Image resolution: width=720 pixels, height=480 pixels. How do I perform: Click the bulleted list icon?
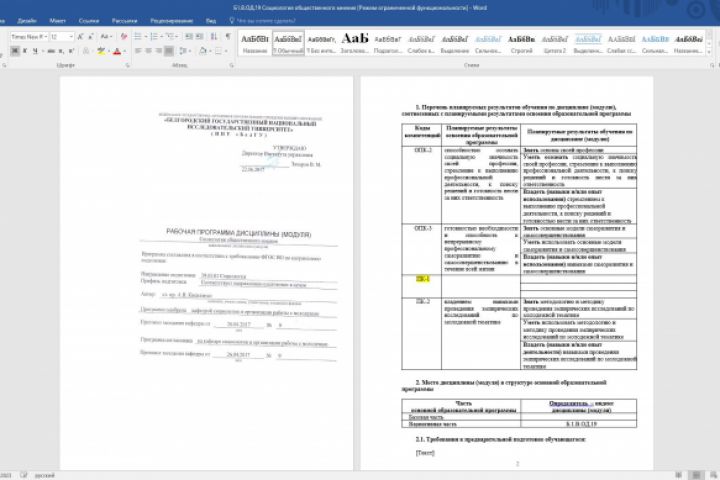tap(137, 36)
